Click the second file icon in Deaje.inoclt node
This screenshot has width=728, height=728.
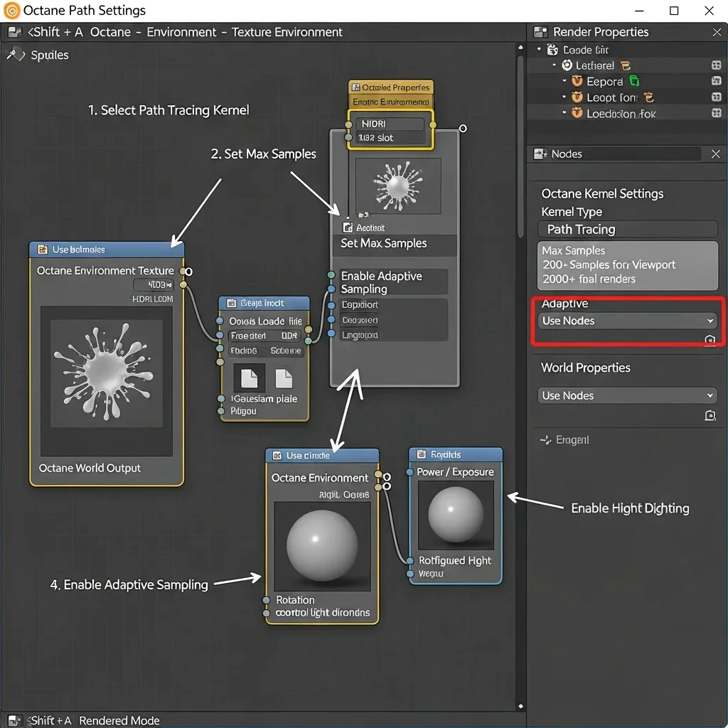284,378
